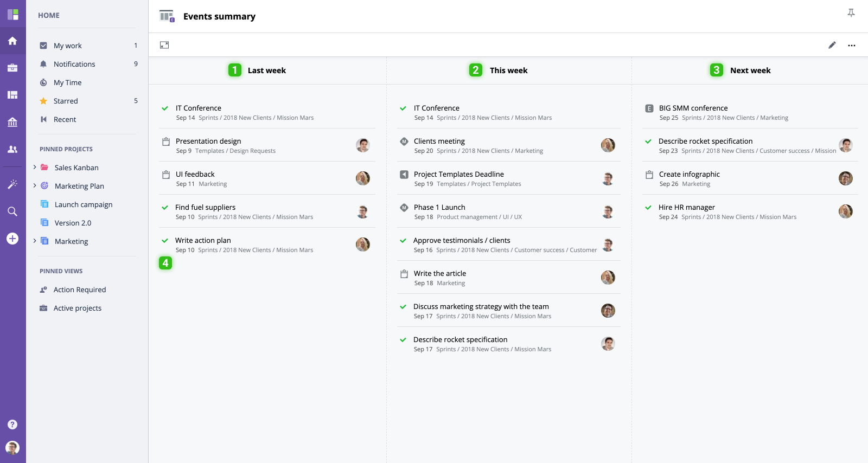Open the BIG SMM conference title
The image size is (868, 463).
[693, 108]
